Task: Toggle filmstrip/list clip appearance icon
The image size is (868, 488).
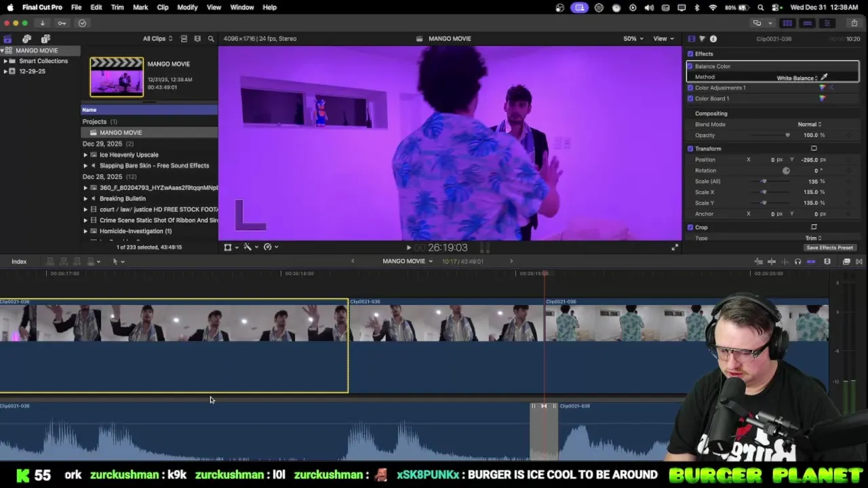Action: tap(184, 39)
